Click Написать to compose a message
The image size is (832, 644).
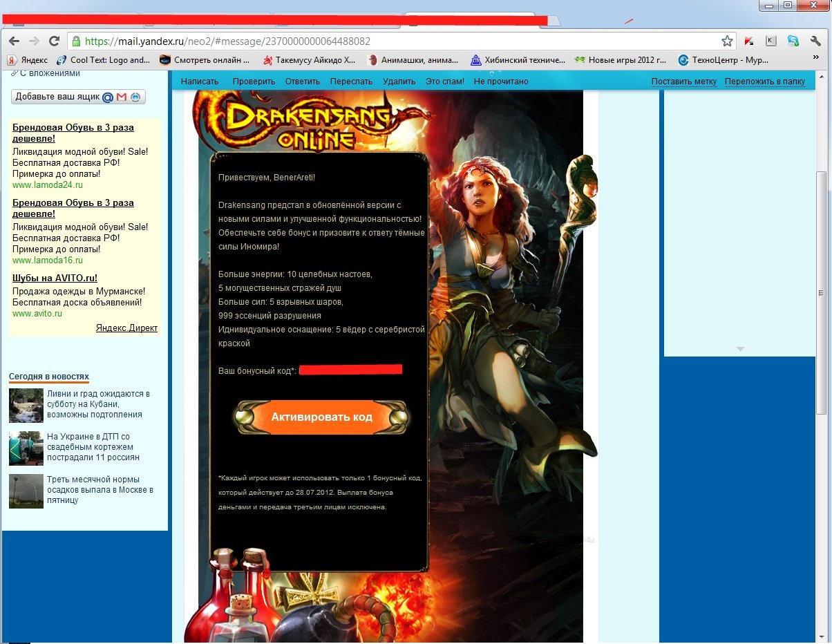point(200,82)
